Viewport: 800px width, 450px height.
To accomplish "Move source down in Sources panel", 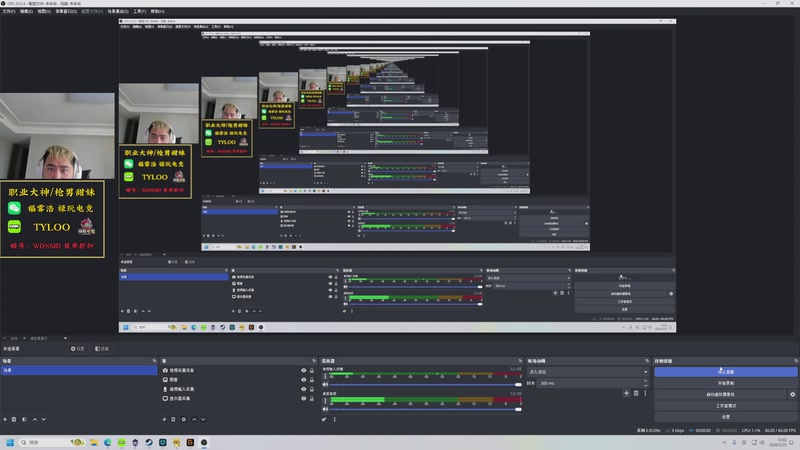I will (203, 419).
